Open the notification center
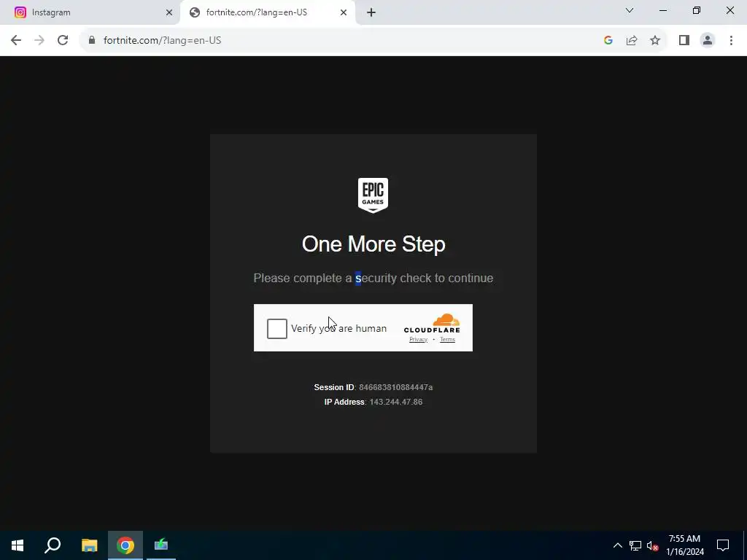This screenshot has height=560, width=747. coord(723,545)
